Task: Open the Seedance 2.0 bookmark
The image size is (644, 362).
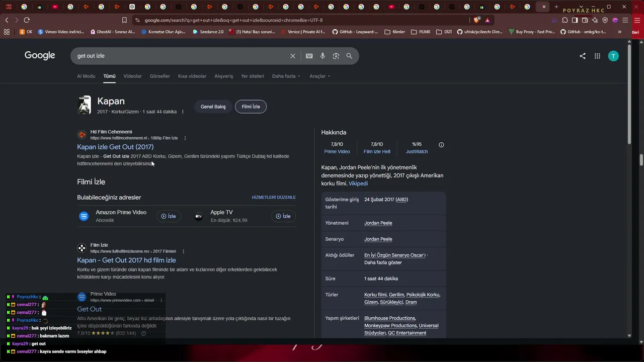Action: [208, 32]
